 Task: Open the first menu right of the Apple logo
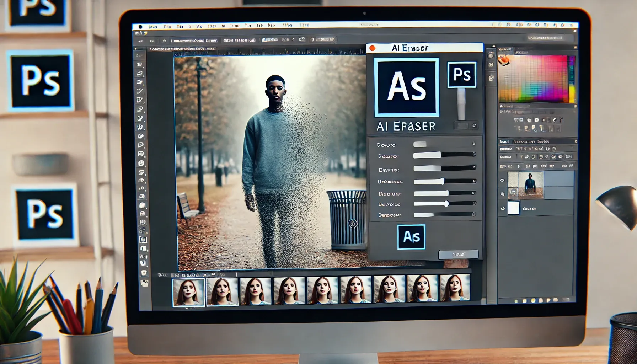coord(153,27)
